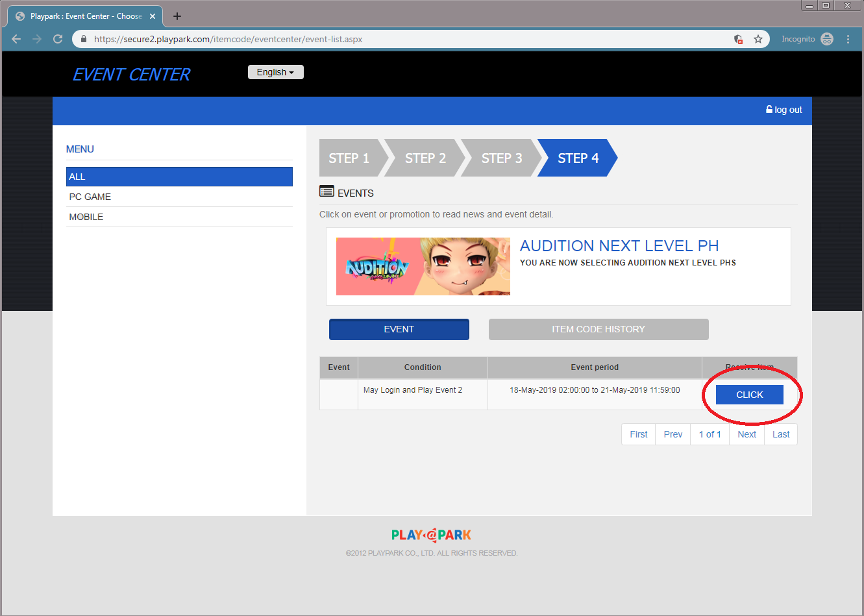The width and height of the screenshot is (864, 616).
Task: Click the log out link
Action: tap(784, 110)
